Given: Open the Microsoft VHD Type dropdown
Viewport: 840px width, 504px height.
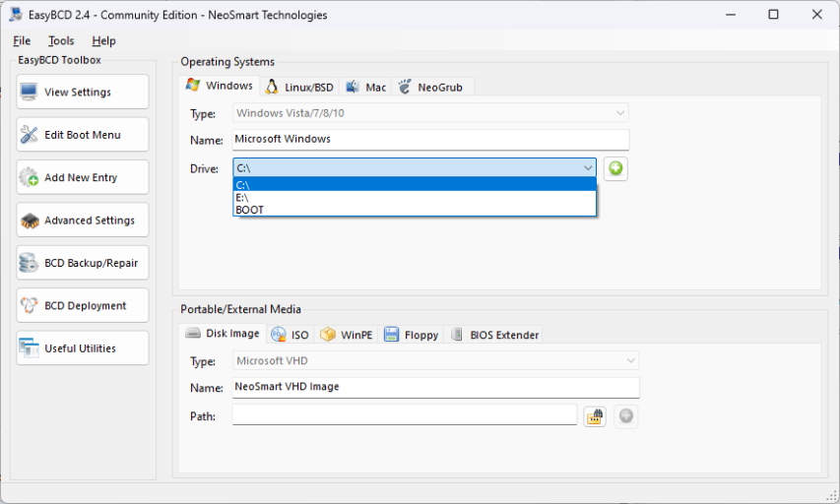Looking at the screenshot, I should click(435, 360).
